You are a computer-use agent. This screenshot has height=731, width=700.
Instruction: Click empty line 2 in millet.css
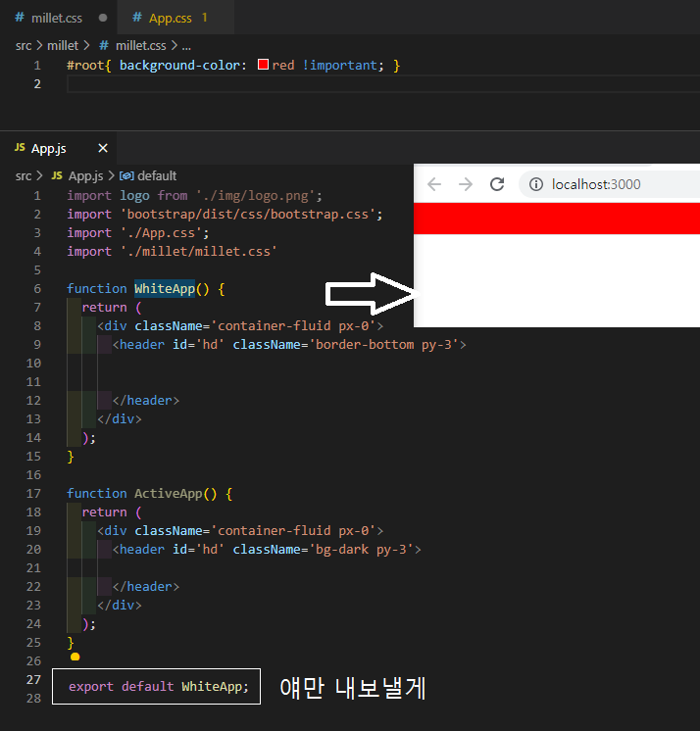(382, 84)
